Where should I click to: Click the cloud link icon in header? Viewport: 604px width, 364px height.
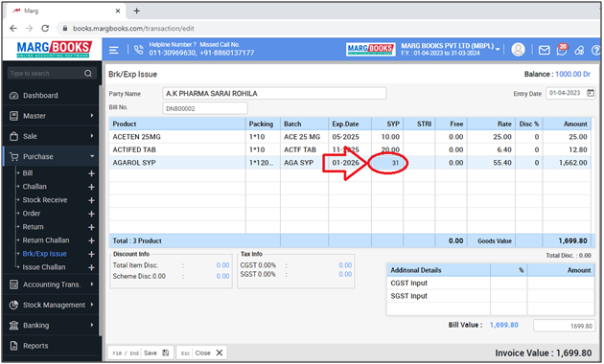coord(579,50)
